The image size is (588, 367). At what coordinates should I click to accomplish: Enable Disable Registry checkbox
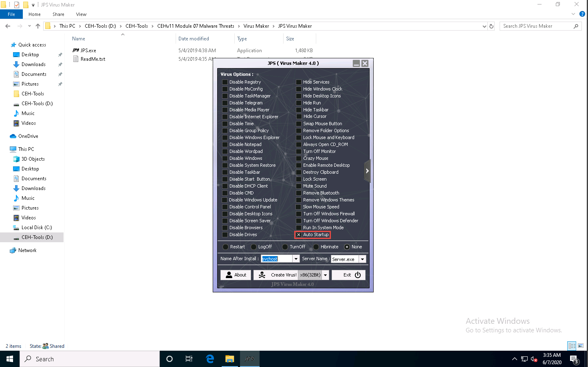(225, 82)
